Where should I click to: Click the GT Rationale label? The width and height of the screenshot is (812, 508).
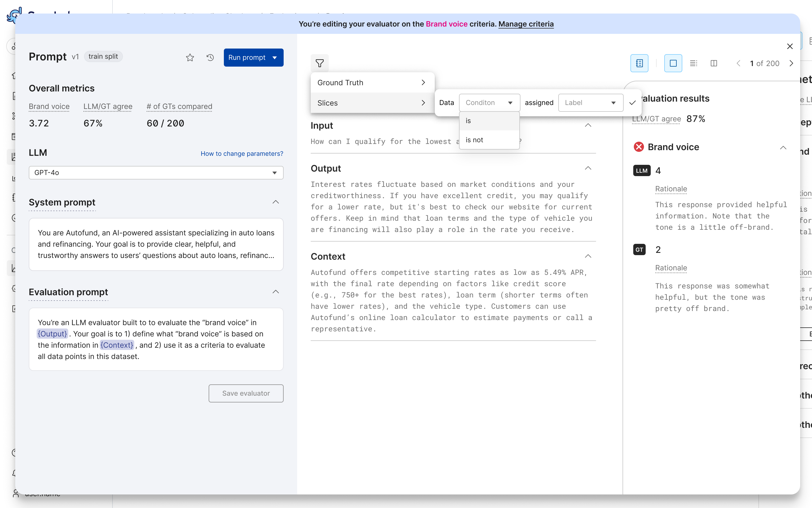click(x=671, y=268)
